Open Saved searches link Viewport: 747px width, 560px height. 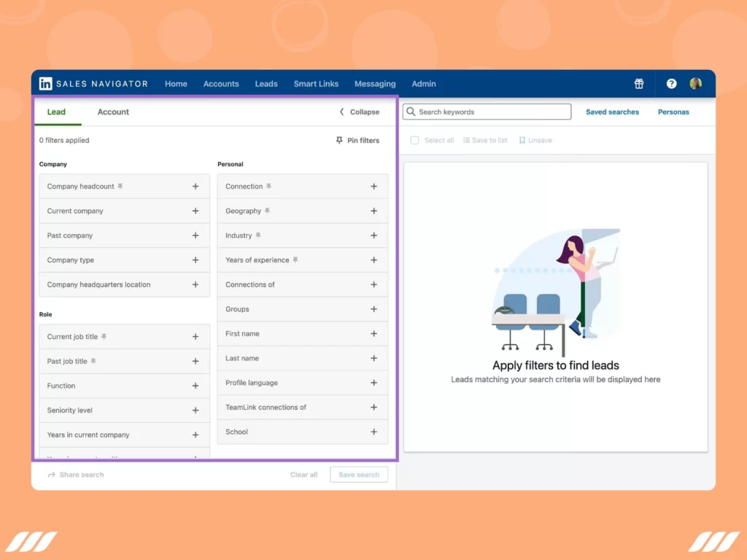612,112
